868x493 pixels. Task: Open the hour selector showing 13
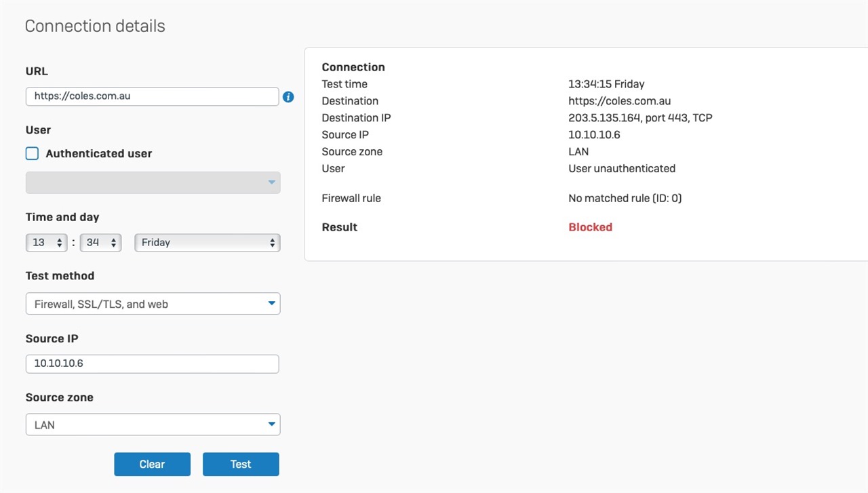pyautogui.click(x=46, y=242)
